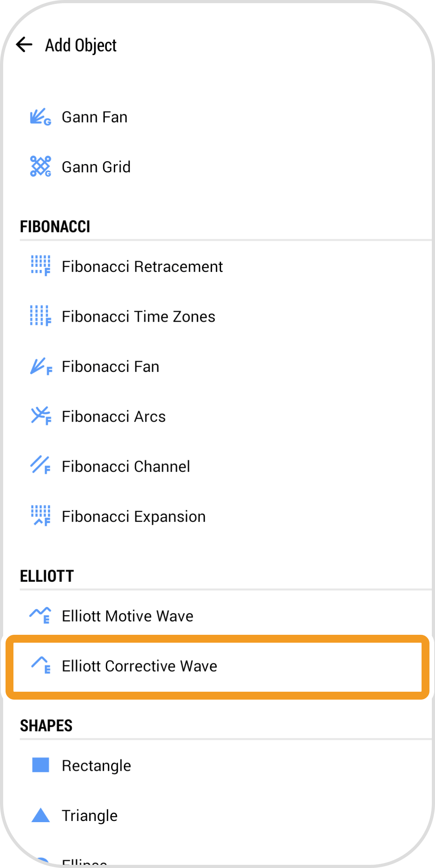The height and width of the screenshot is (868, 435).
Task: Select the Gann Grid icon
Action: tap(40, 166)
